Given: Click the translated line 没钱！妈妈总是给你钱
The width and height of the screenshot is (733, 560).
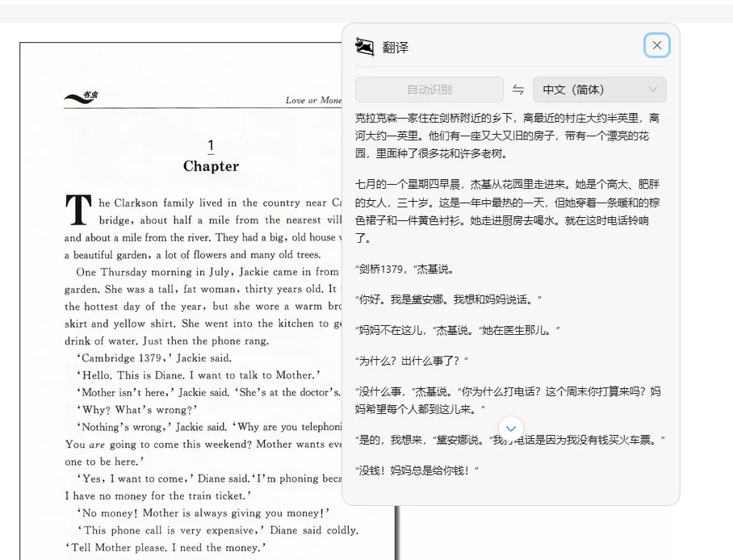Looking at the screenshot, I should tap(417, 470).
